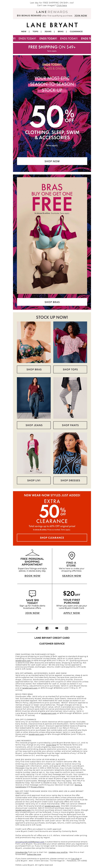Open the NEW navigation menu item

pyautogui.click(x=24, y=31)
